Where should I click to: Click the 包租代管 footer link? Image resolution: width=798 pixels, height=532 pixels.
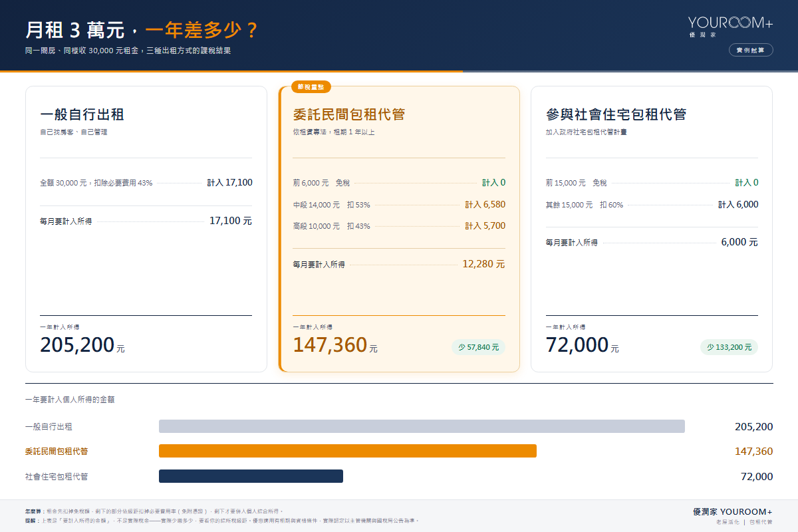pos(761,523)
